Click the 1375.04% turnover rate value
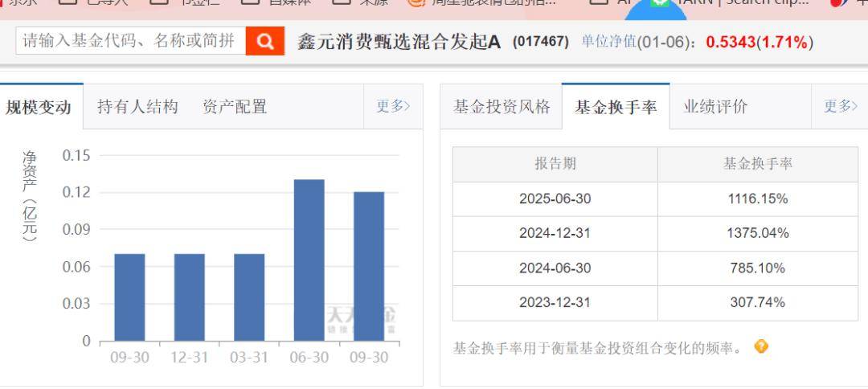Image resolution: width=868 pixels, height=389 pixels. (x=758, y=233)
